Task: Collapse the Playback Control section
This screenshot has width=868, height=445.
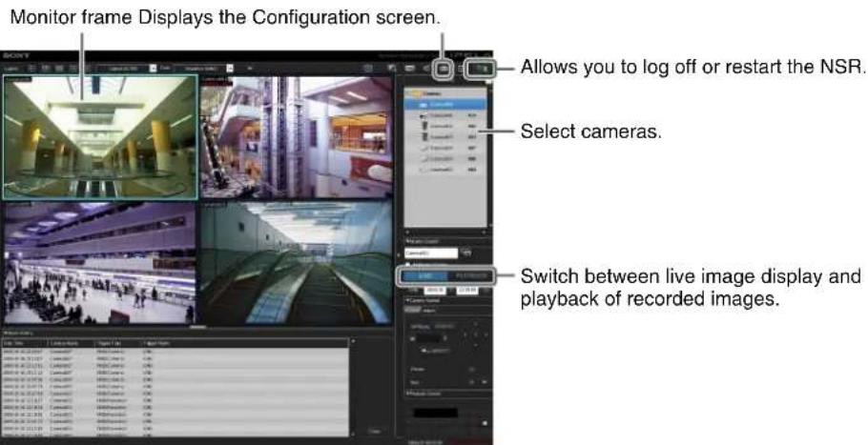Action: click(424, 394)
